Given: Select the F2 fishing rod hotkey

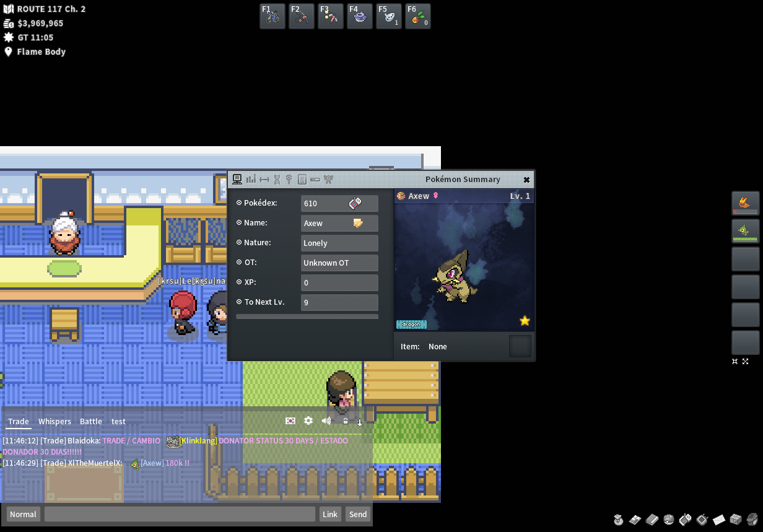Looking at the screenshot, I should (302, 16).
